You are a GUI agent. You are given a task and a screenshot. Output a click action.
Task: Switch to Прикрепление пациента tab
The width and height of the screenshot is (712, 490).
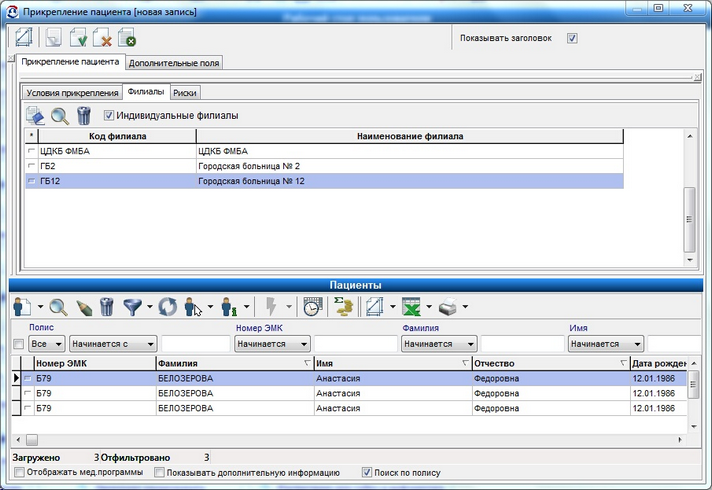[x=70, y=62]
